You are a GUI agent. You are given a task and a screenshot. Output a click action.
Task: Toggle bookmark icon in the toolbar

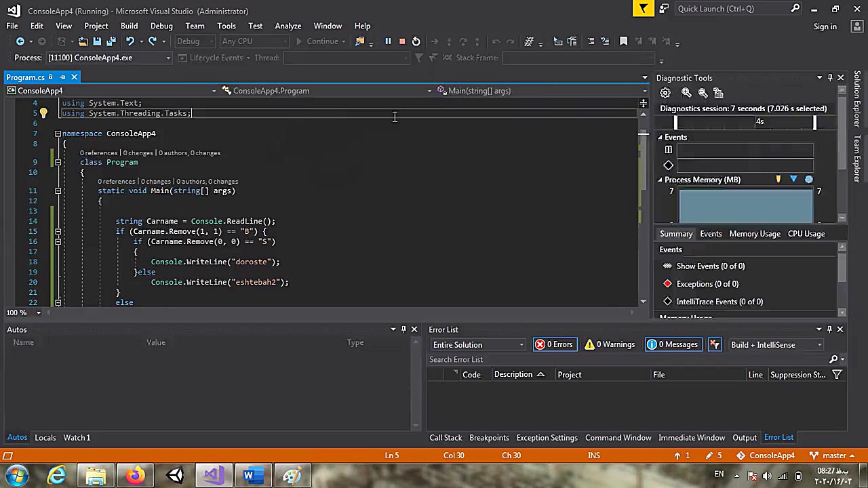(624, 41)
